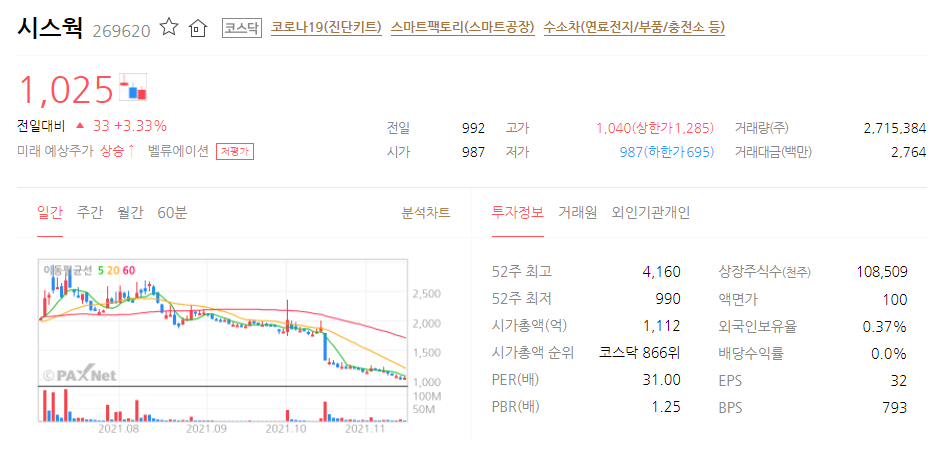Click the 저평가 valuation badge
Viewport: 945px width, 450px height.
(x=235, y=152)
